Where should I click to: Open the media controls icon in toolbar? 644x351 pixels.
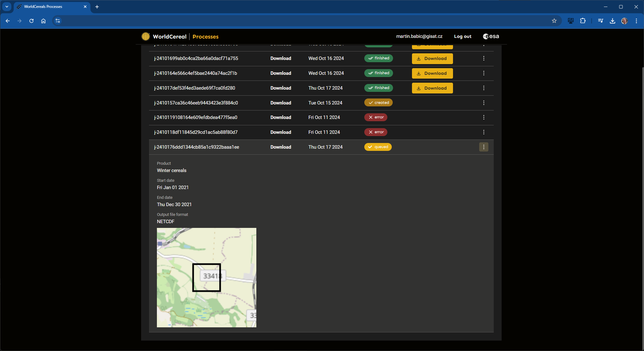pyautogui.click(x=600, y=21)
